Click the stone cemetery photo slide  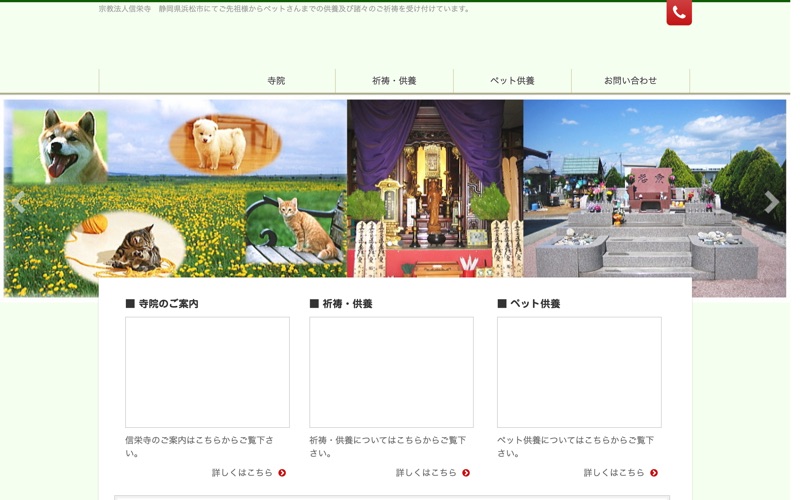[655, 198]
